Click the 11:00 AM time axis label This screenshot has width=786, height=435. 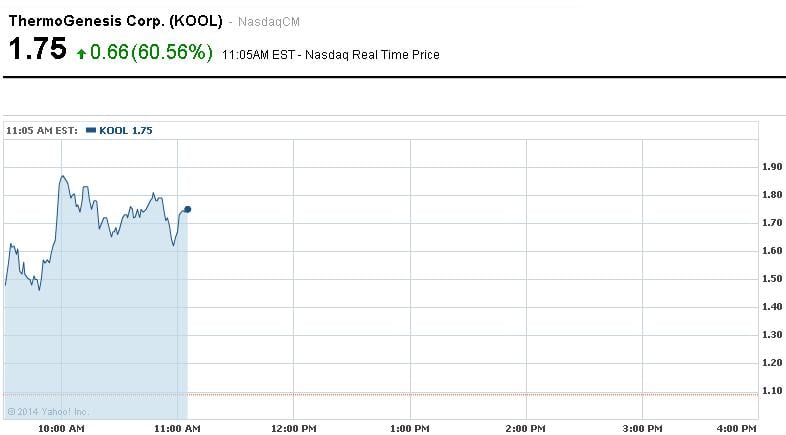point(178,428)
